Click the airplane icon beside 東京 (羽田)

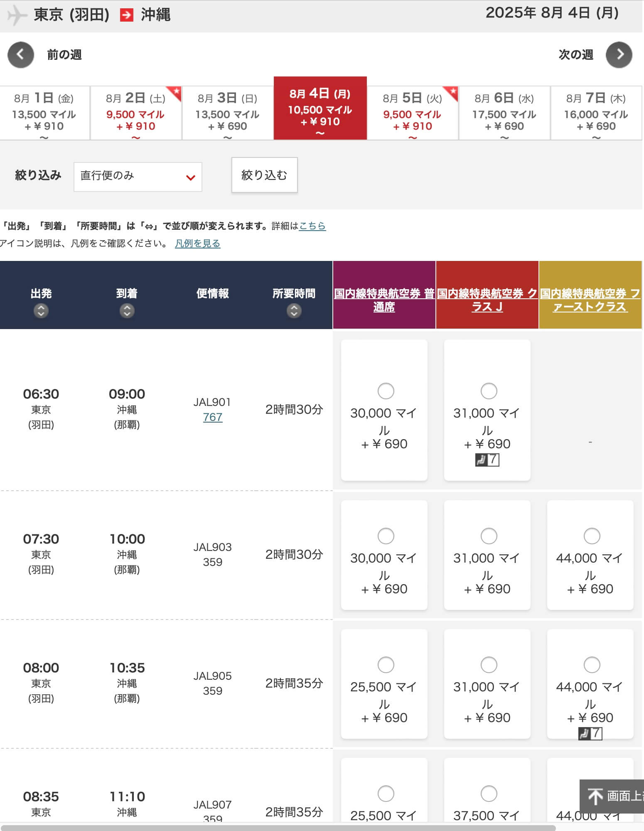tap(17, 15)
